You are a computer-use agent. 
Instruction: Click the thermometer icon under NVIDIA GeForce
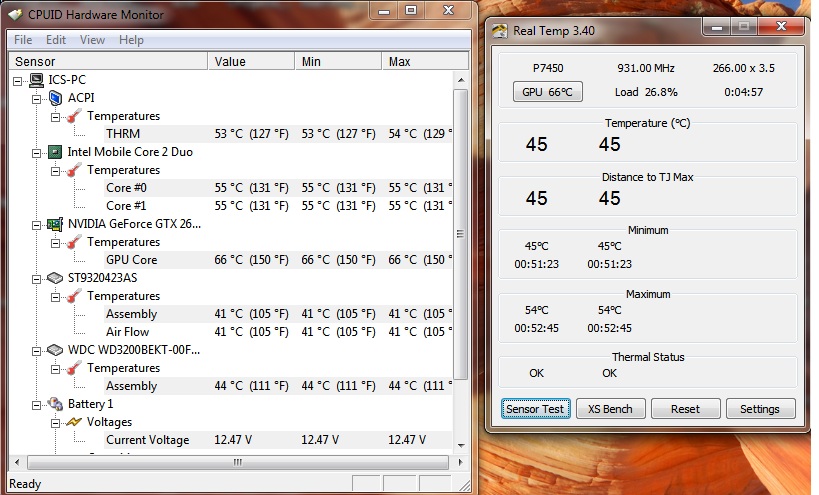coord(74,242)
